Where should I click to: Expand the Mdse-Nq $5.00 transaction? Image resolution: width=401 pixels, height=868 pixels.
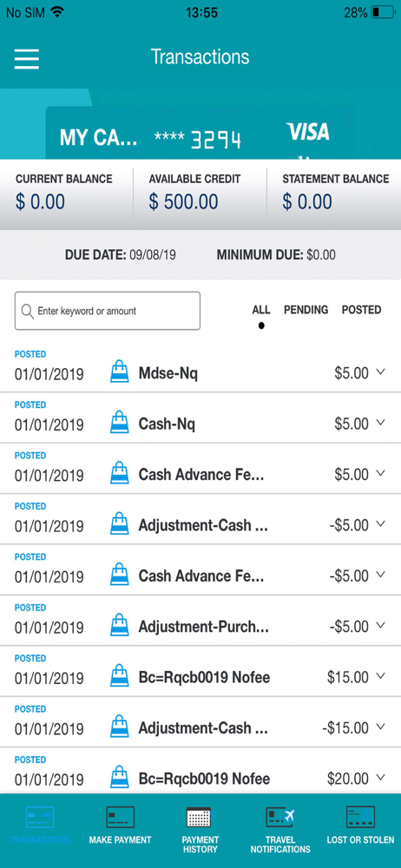[380, 372]
